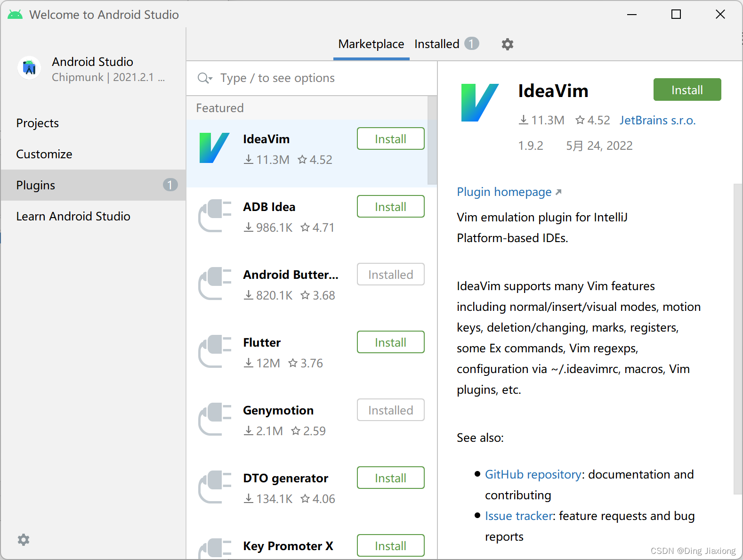Viewport: 743px width, 560px height.
Task: Click the IdeaVim logo in the plugin list
Action: 215,148
